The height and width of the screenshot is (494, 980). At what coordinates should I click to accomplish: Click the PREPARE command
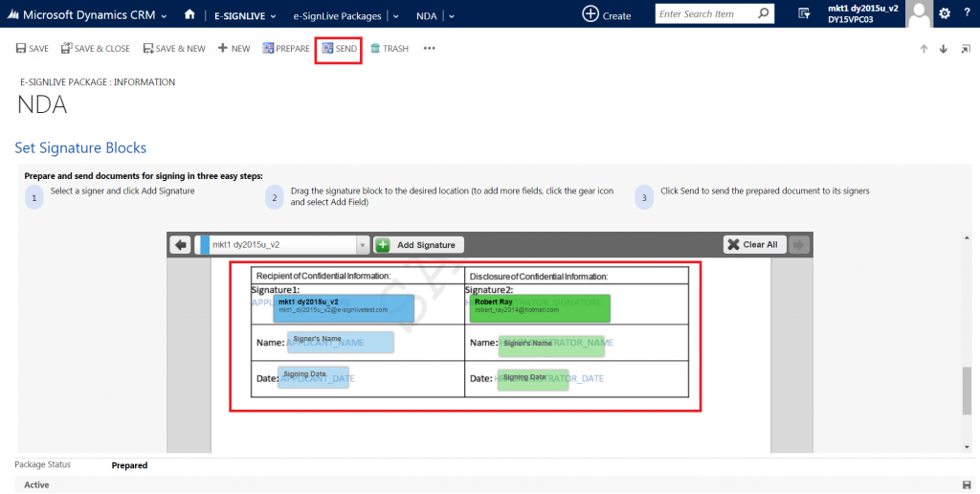[286, 48]
